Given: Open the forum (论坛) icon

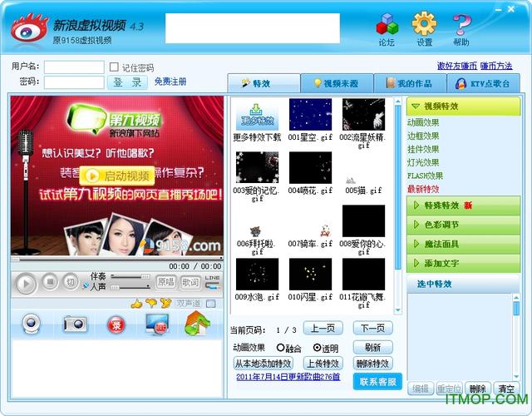Looking at the screenshot, I should pyautogui.click(x=387, y=27).
